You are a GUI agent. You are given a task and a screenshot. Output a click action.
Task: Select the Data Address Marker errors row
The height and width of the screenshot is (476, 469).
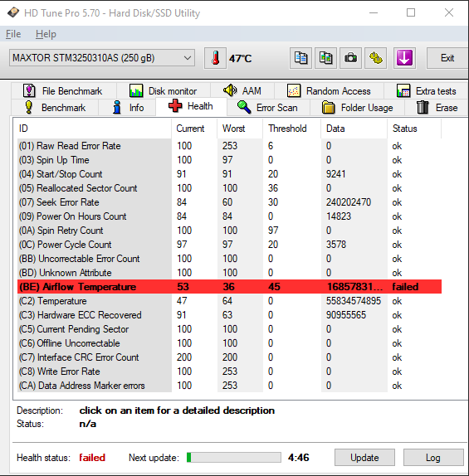coord(229,386)
